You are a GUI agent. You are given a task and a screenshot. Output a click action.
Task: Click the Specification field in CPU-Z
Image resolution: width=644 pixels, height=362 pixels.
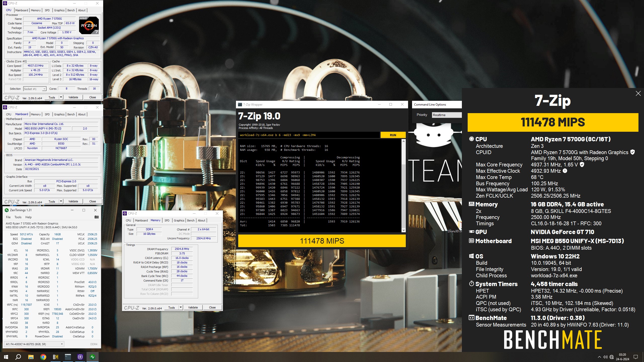pos(61,38)
